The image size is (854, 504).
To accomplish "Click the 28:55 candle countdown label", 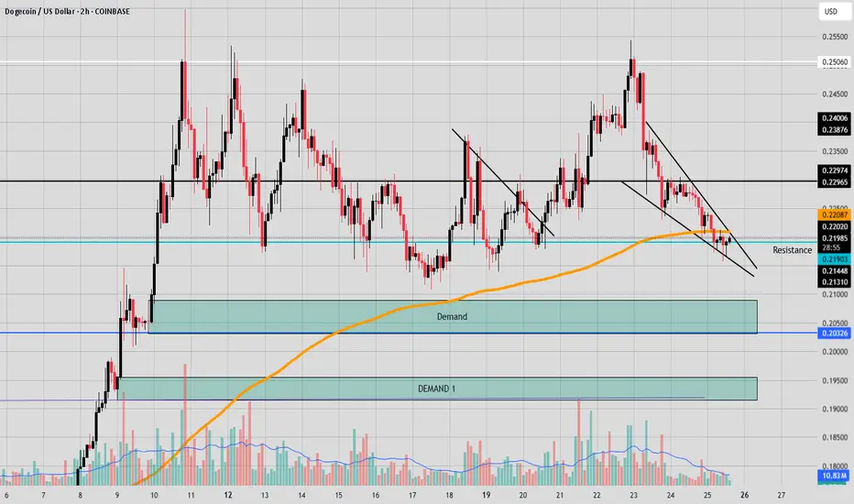I will click(x=831, y=248).
